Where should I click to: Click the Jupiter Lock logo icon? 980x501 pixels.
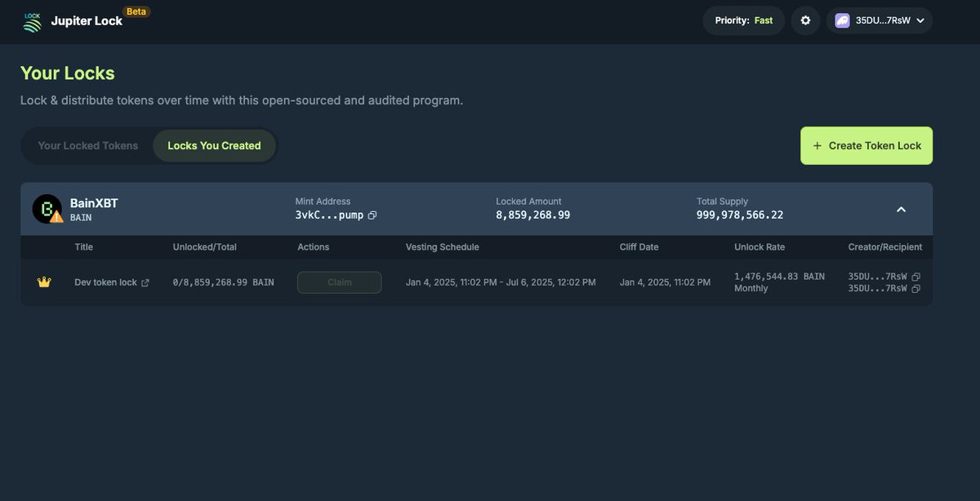click(32, 21)
